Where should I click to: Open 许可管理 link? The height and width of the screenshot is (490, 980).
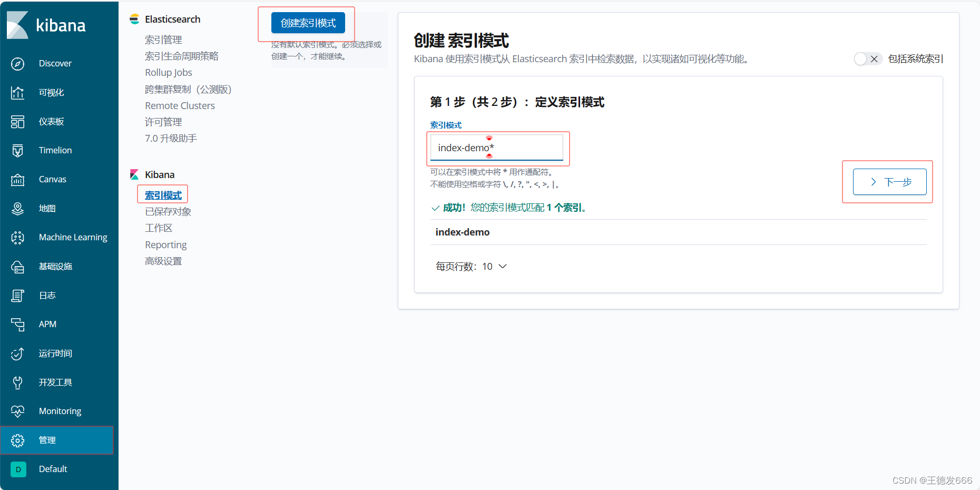click(163, 122)
